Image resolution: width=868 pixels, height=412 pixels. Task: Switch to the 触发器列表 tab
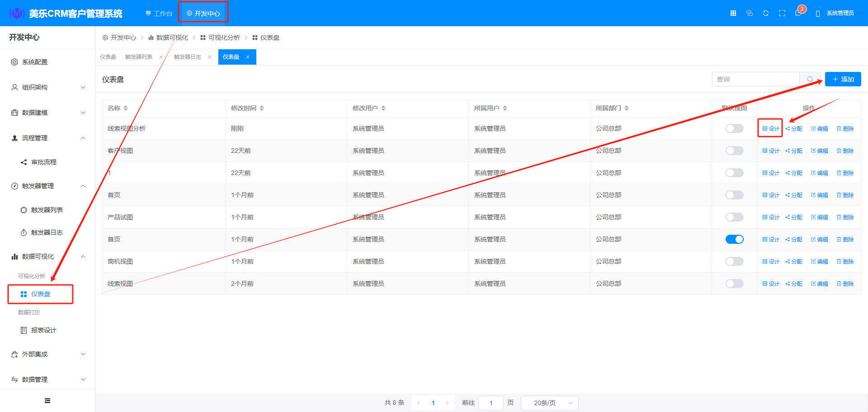(x=139, y=57)
